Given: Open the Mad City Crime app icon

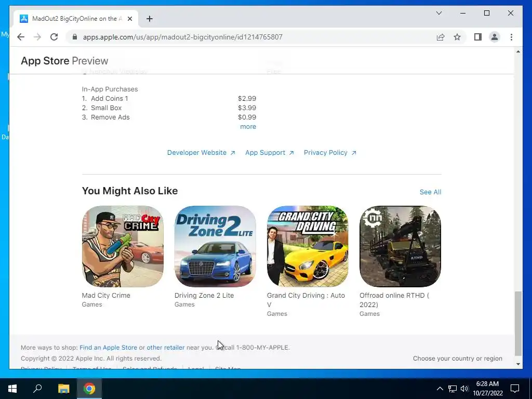Looking at the screenshot, I should pos(123,246).
